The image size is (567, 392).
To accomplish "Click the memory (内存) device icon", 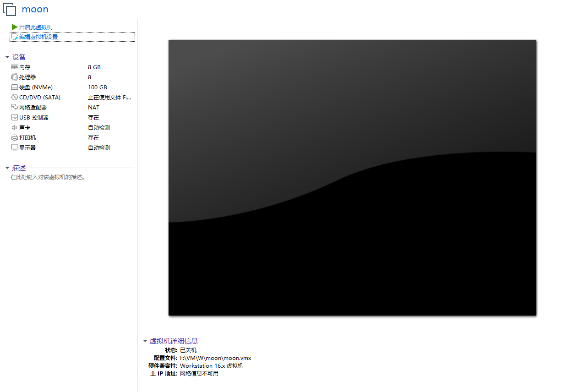I will coord(15,67).
